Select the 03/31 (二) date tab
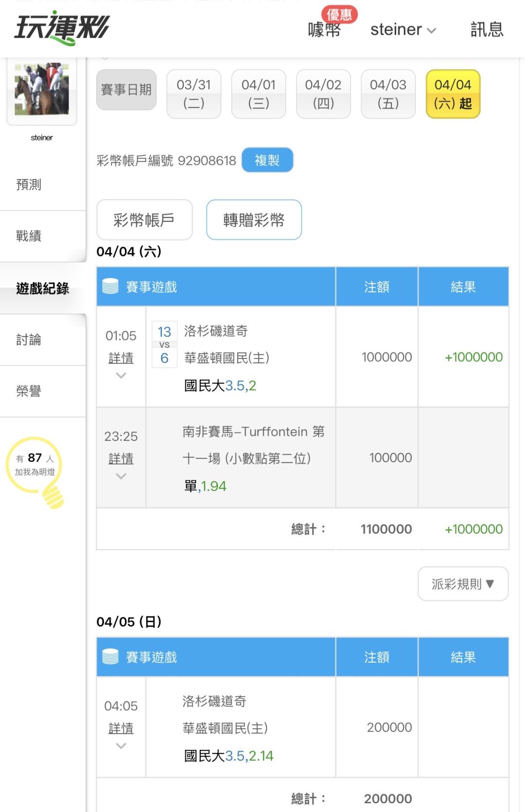525x812 pixels. (193, 94)
